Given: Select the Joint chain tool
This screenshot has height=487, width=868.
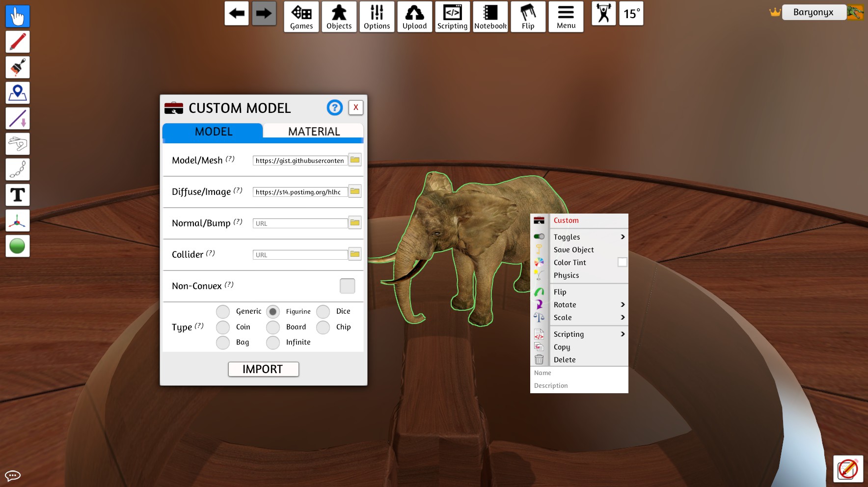Looking at the screenshot, I should click(18, 169).
